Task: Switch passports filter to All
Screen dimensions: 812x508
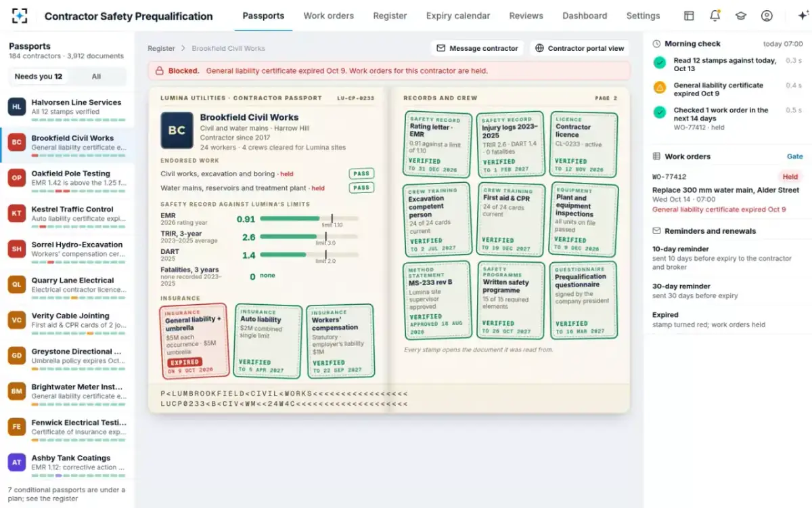Action: pos(96,77)
